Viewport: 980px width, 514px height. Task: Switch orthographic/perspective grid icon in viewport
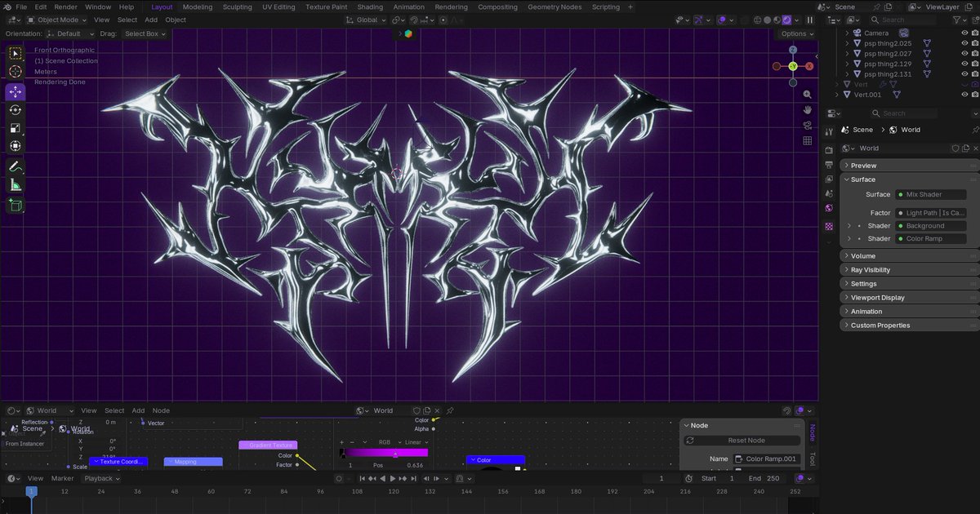click(808, 140)
